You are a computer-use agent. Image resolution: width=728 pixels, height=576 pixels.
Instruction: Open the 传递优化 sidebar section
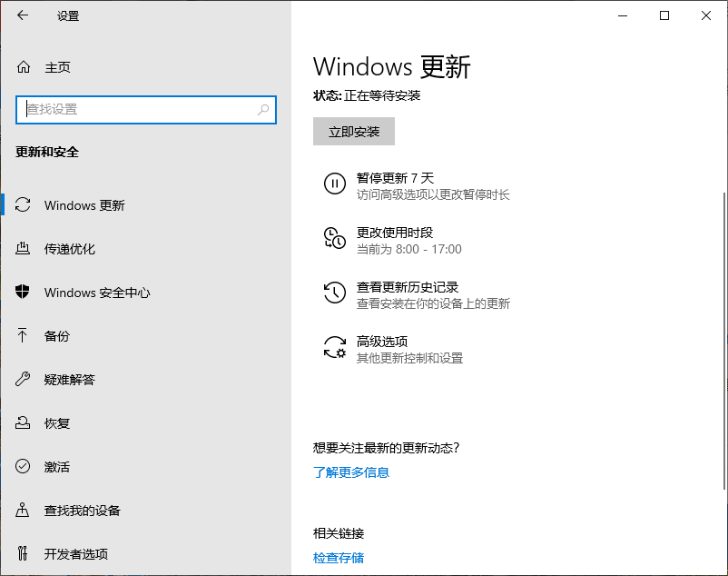pos(69,249)
